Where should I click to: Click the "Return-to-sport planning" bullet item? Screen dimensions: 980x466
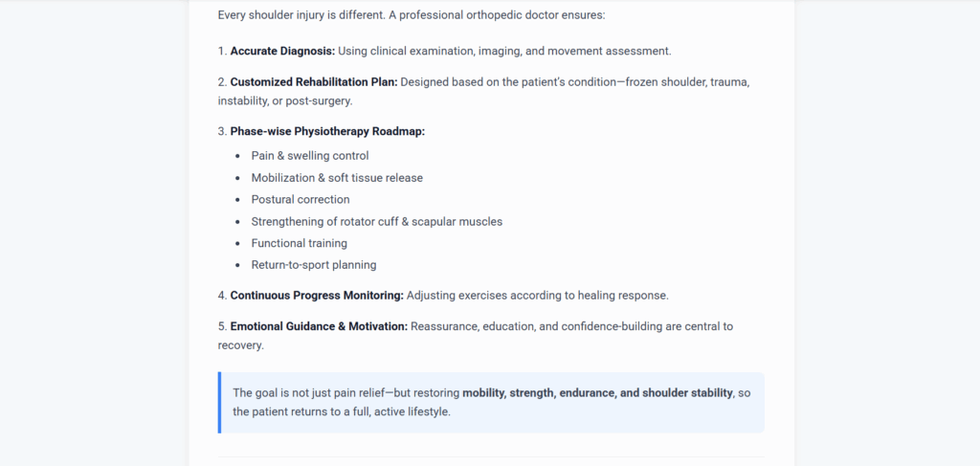tap(314, 265)
